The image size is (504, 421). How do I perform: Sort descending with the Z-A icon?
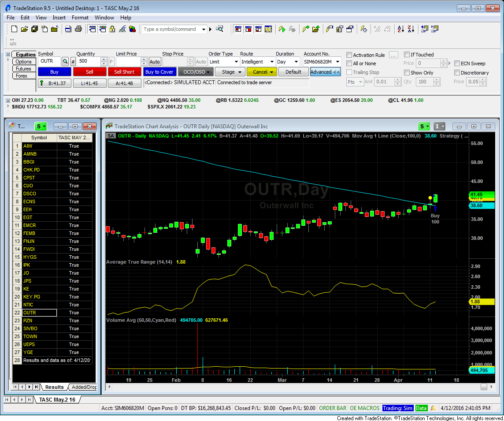[411, 29]
